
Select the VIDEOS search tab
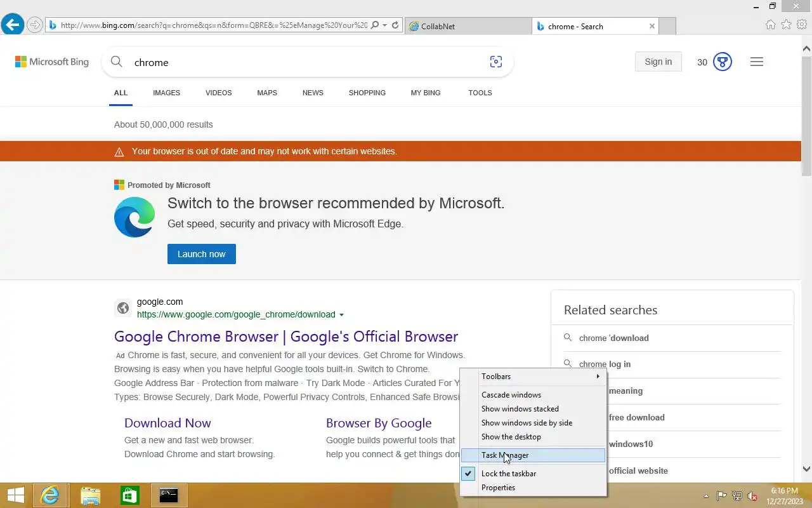[218, 93]
